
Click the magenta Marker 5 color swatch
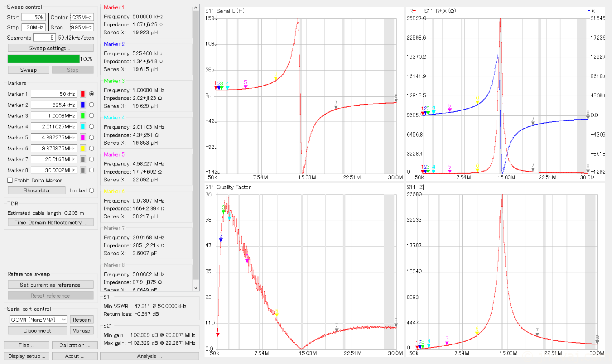[83, 137]
